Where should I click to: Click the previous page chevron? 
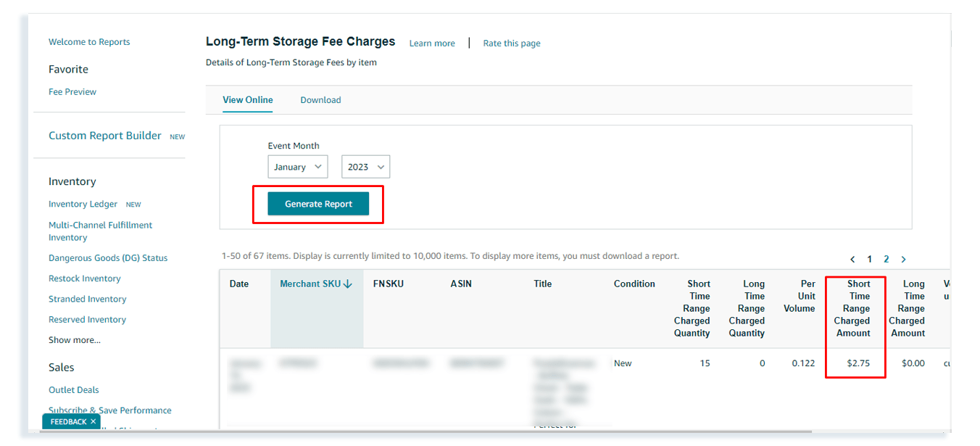[x=852, y=259]
